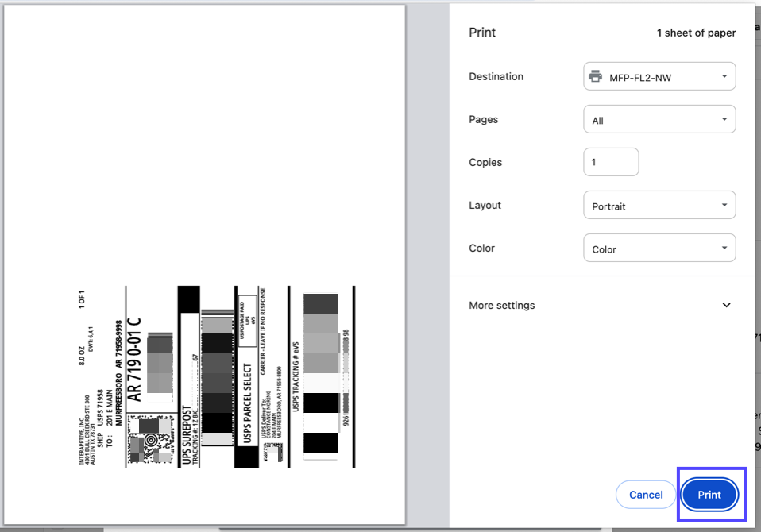Viewport: 761px width, 532px height.
Task: Click the Copies label
Action: (x=485, y=162)
